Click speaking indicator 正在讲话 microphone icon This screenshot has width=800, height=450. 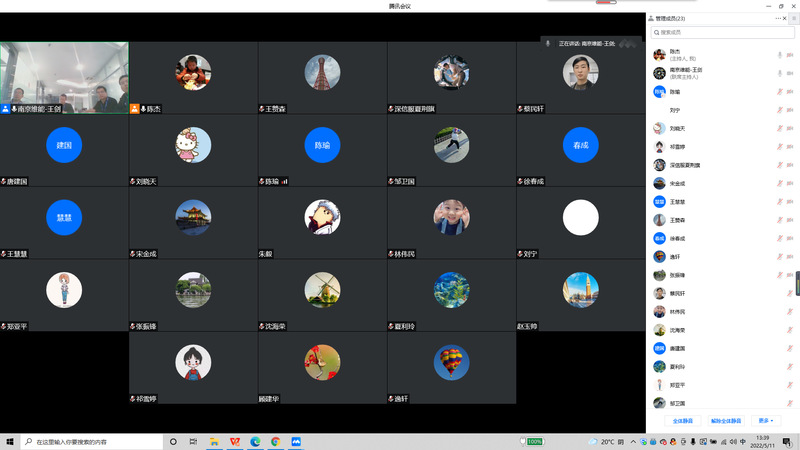[548, 43]
